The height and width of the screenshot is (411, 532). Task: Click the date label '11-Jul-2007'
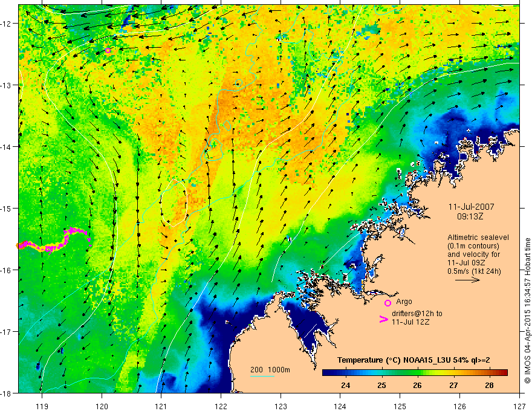pos(472,207)
